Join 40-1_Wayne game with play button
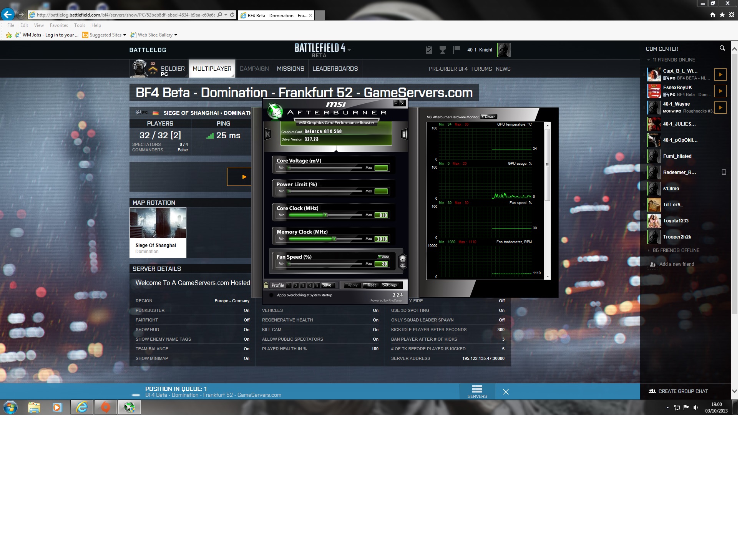This screenshot has height=560, width=747. (x=720, y=108)
